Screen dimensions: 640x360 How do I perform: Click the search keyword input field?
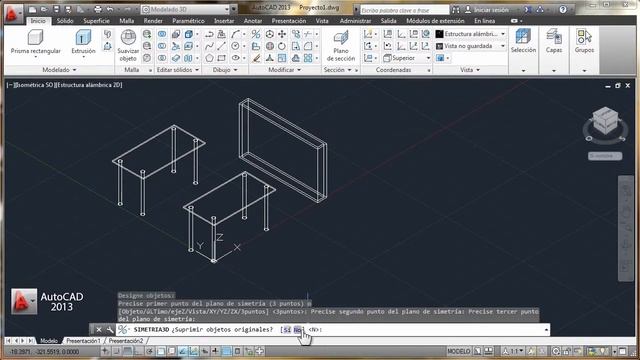[404, 9]
